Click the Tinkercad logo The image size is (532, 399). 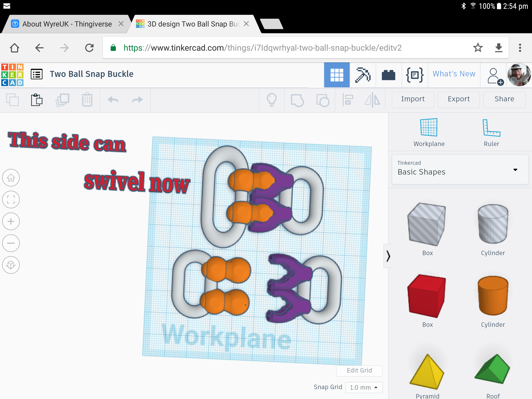12,75
